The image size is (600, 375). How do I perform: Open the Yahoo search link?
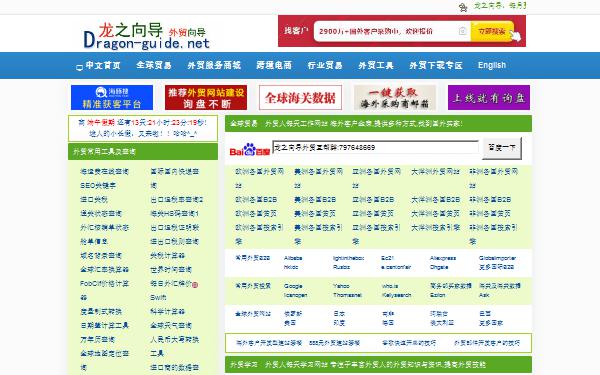coord(341,286)
